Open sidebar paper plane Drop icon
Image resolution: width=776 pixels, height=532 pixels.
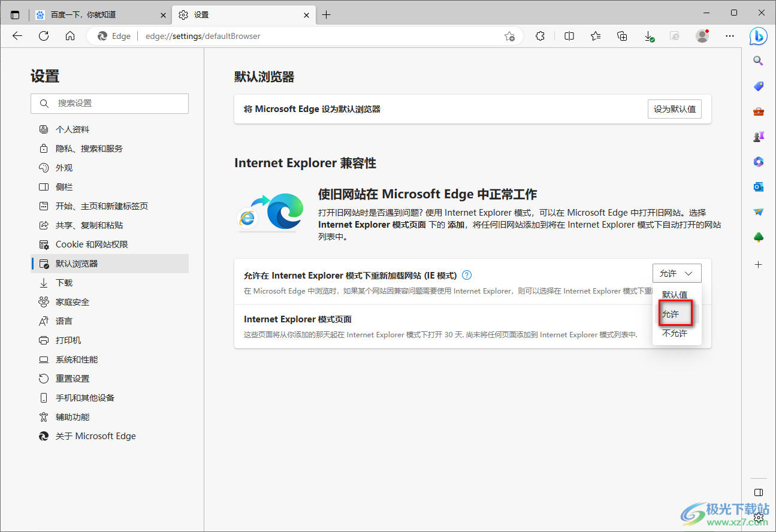click(759, 212)
